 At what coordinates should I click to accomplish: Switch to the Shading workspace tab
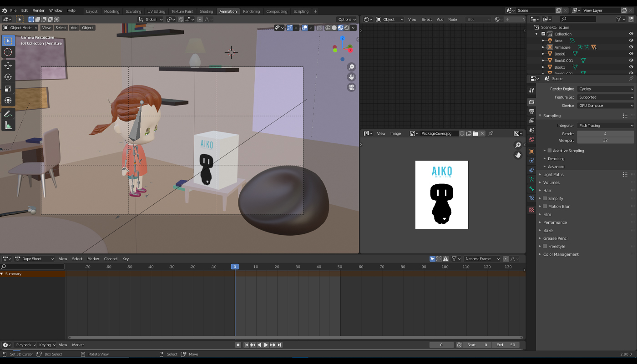tap(206, 11)
